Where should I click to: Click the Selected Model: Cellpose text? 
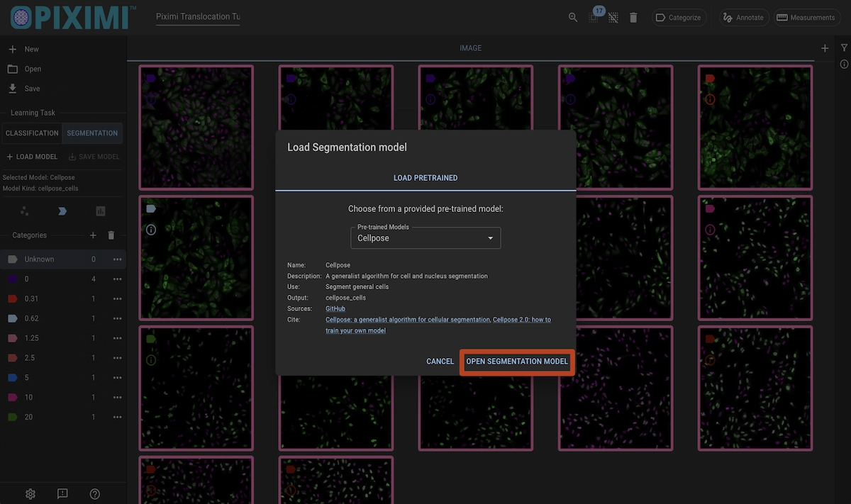click(39, 178)
